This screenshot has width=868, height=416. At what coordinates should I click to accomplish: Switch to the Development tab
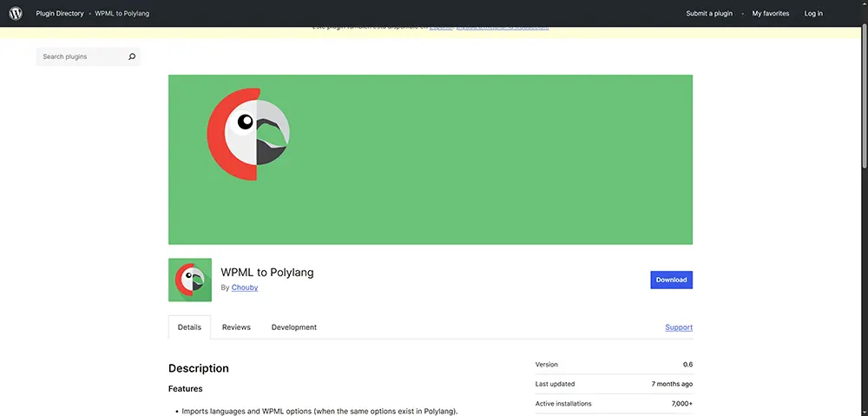(293, 327)
